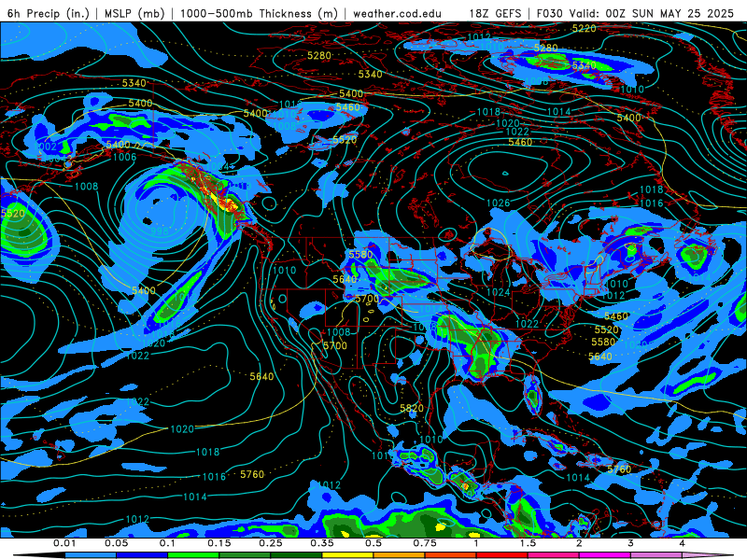Click the medium green 0.15–0.25 legend swatch
Image resolution: width=747 pixels, height=560 pixels.
pyautogui.click(x=245, y=555)
